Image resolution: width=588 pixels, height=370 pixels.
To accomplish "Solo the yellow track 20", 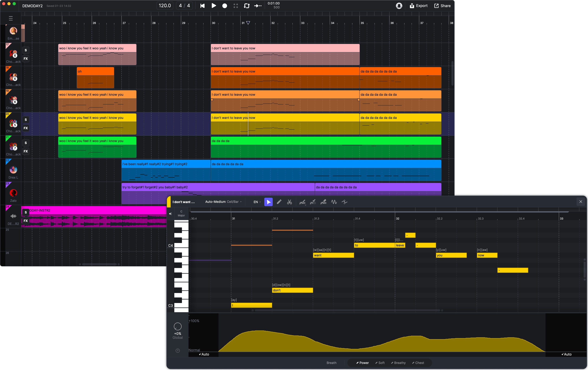I will [x=26, y=120].
